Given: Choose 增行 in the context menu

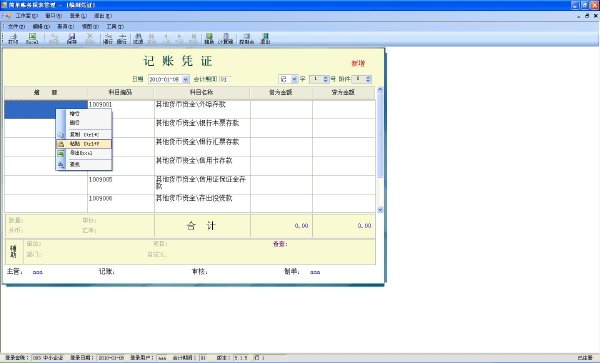Looking at the screenshot, I should click(84, 114).
